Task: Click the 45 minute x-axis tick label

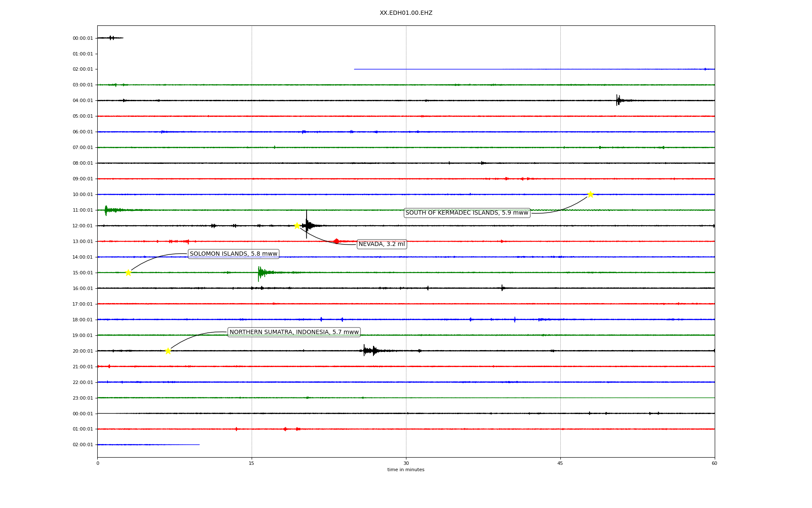Action: [x=560, y=463]
